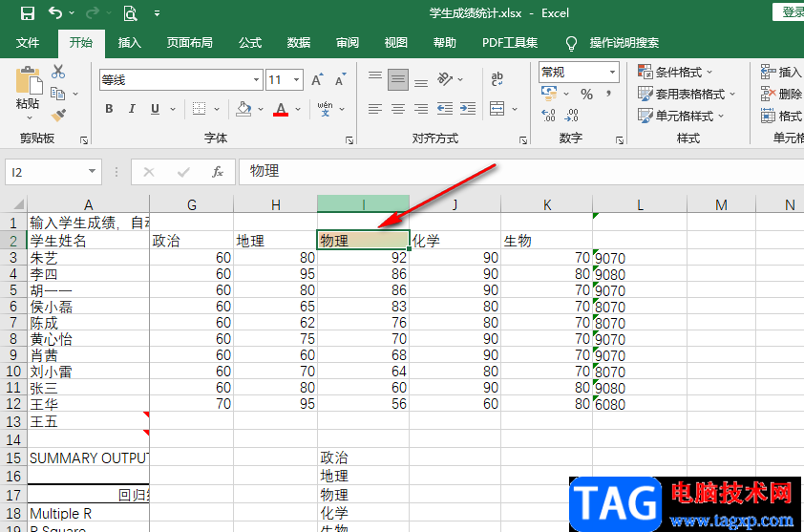
Task: Merge and center cells icon
Action: [497, 109]
